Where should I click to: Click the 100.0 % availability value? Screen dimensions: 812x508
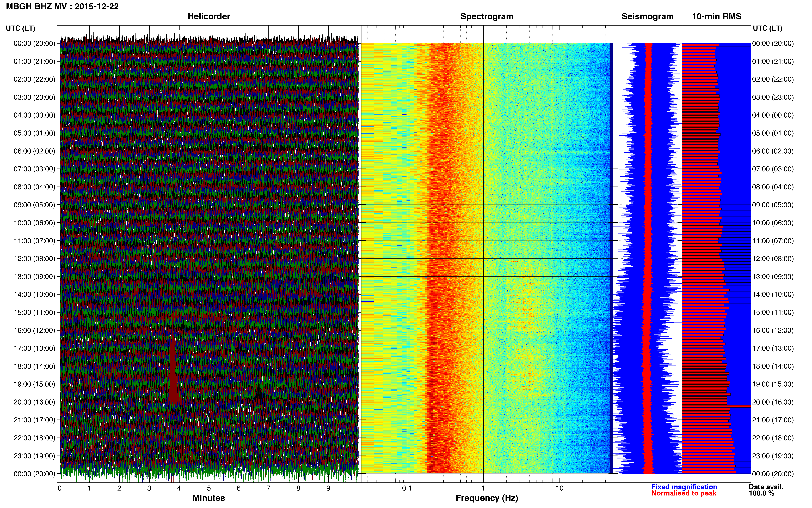point(762,493)
